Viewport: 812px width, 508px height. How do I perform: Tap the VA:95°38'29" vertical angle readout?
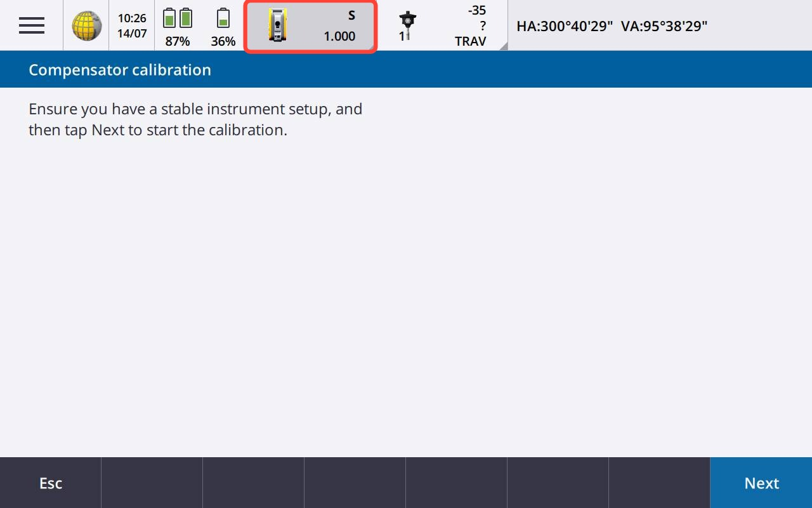[x=664, y=26]
